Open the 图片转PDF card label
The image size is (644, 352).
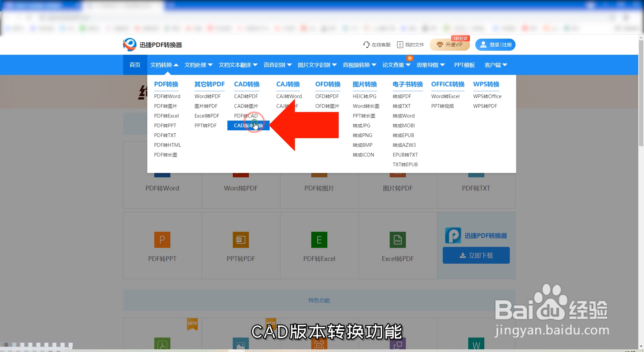[x=398, y=188]
